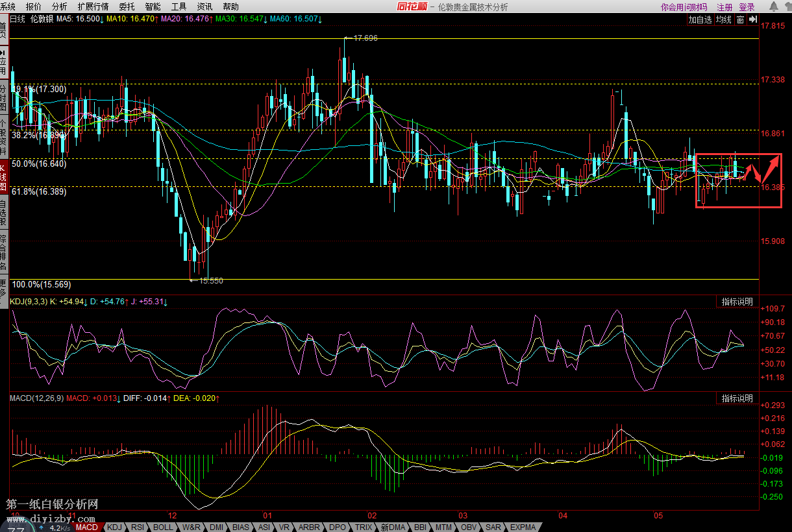The image size is (792, 532).
Task: Switch to the BOLL indicator tab
Action: click(163, 527)
